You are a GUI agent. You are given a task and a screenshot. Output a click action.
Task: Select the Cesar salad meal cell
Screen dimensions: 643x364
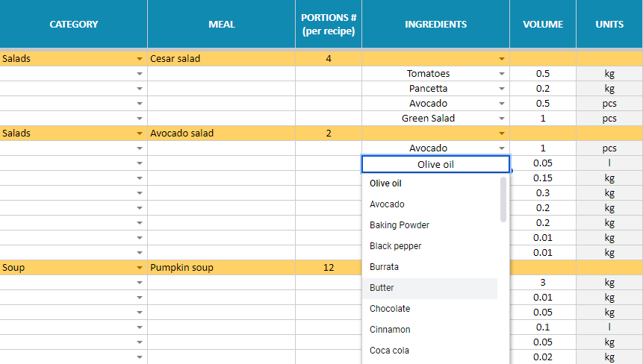tap(221, 59)
